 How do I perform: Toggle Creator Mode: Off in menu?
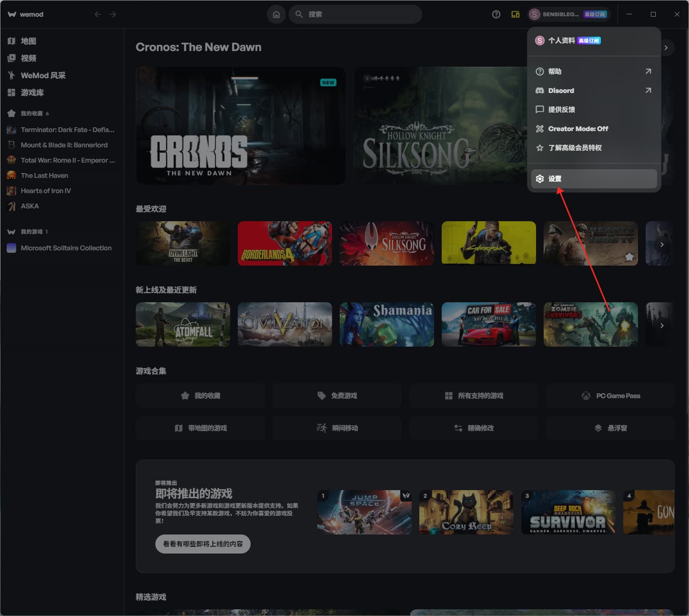click(x=578, y=129)
